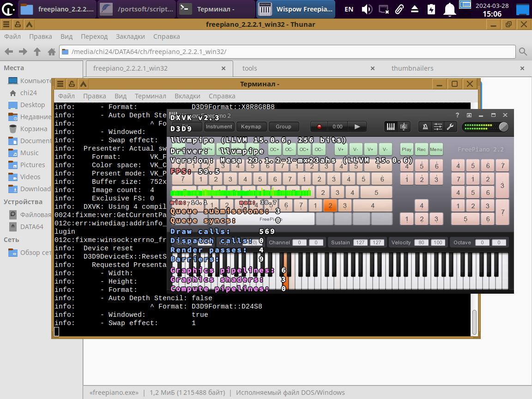Screen dimensions: 532x399
Task: Click the Thunar home folder toolbar icon
Action: tap(52, 52)
